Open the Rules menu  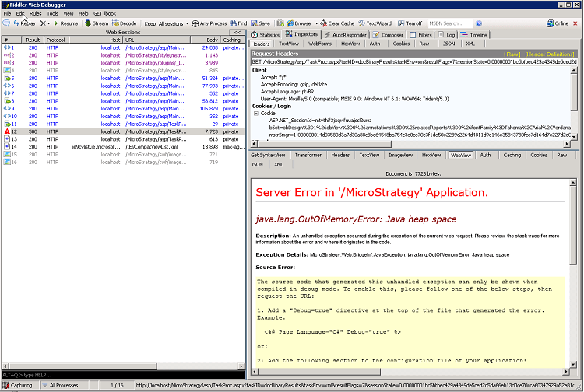(35, 13)
